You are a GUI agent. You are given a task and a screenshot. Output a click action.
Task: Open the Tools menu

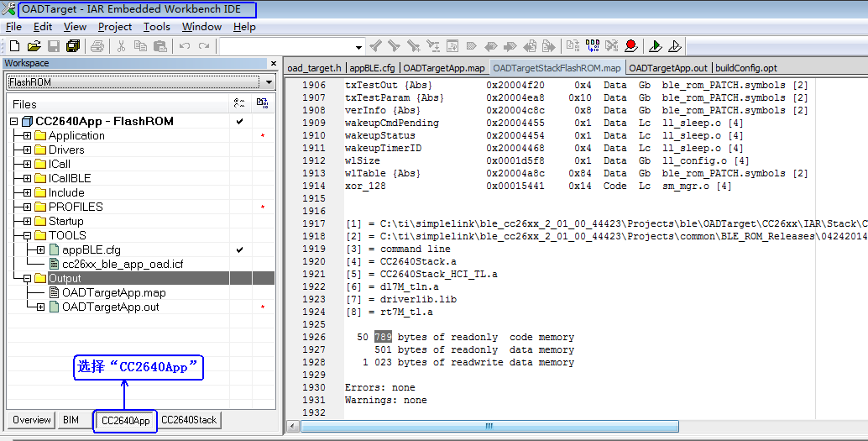[157, 27]
